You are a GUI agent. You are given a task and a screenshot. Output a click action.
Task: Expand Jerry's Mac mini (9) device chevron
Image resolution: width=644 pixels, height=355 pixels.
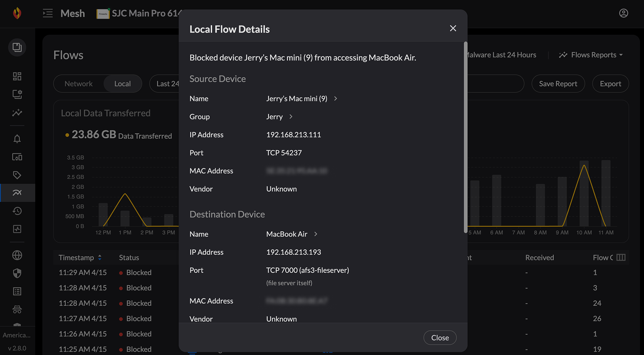pos(335,98)
